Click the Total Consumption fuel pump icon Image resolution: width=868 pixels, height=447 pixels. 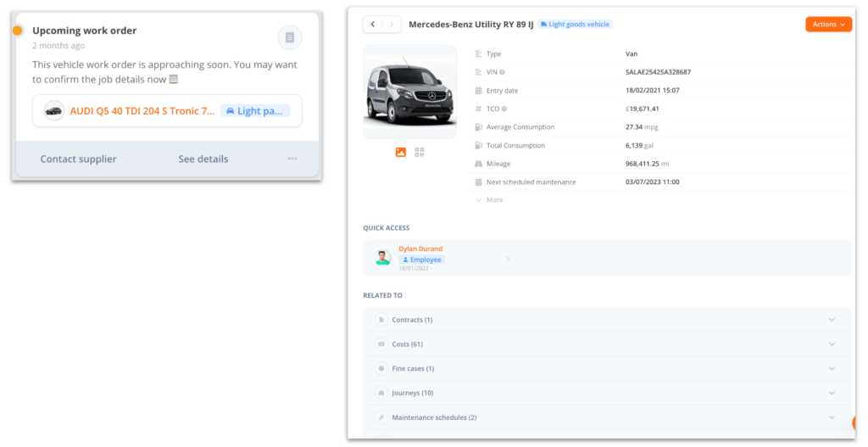[x=478, y=145]
